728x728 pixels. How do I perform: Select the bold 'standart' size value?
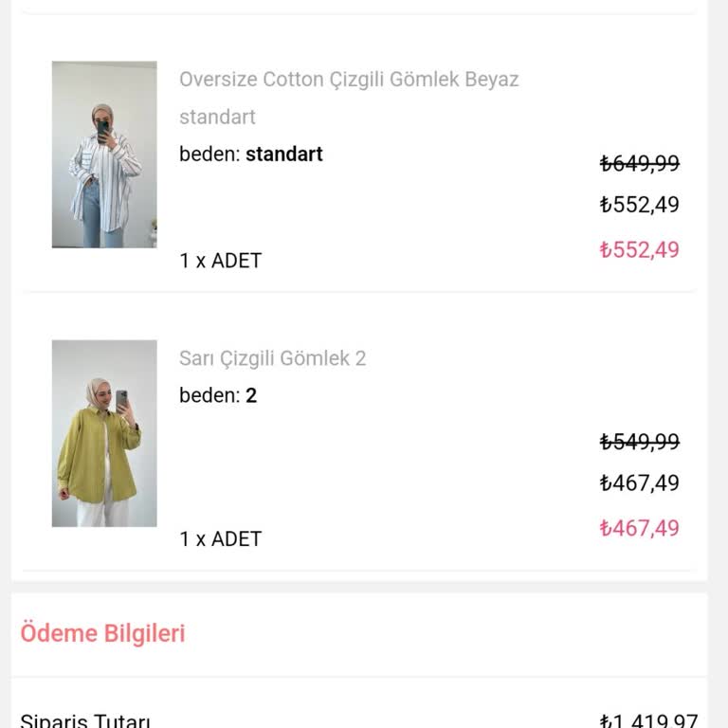click(284, 154)
